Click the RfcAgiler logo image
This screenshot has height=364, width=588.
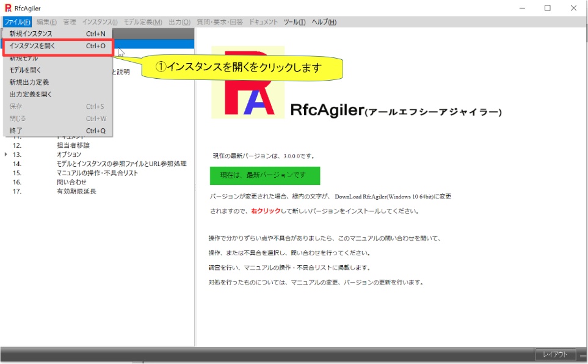tap(248, 82)
